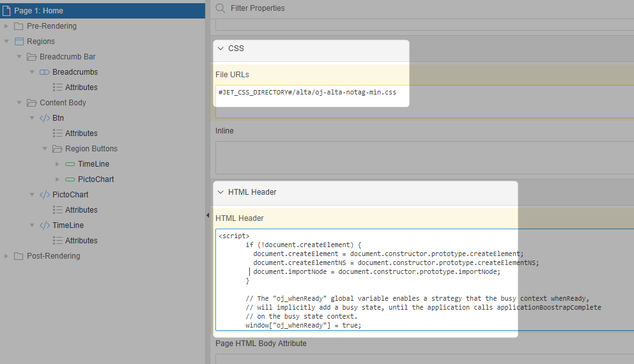Image resolution: width=634 pixels, height=364 pixels.
Task: Click the Breadcrumbs region icon
Action: [45, 72]
